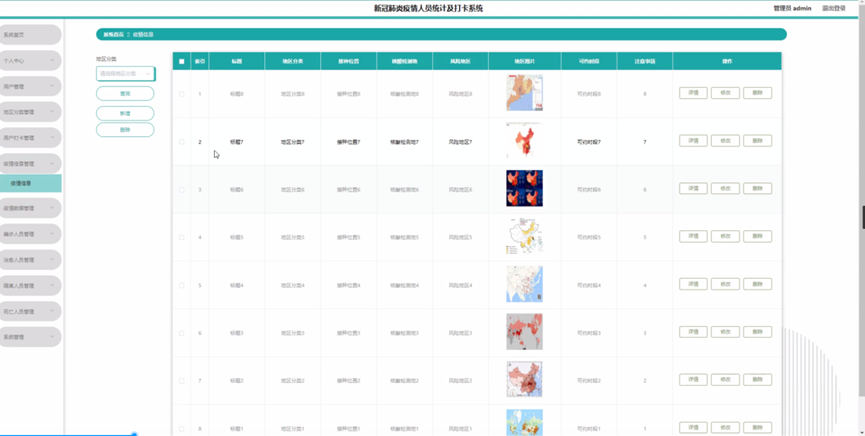865x436 pixels.
Task: Click the 新增 add button
Action: [x=125, y=113]
